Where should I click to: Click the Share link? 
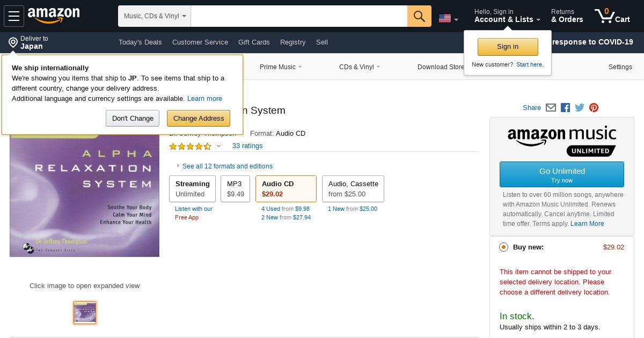[532, 107]
